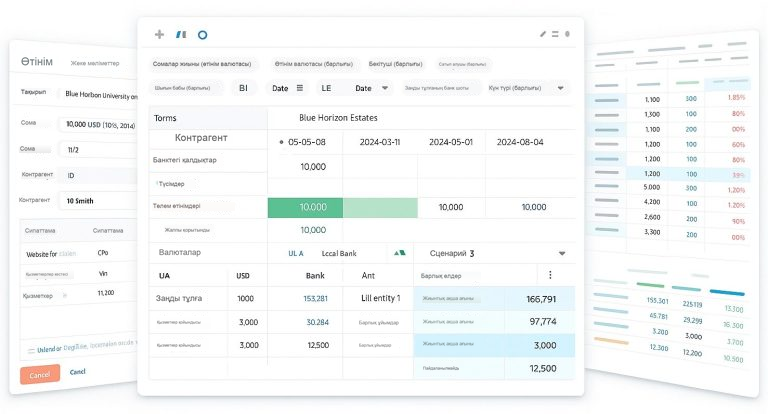The height and width of the screenshot is (414, 768).
Task: Click the UA column header
Action: click(164, 276)
